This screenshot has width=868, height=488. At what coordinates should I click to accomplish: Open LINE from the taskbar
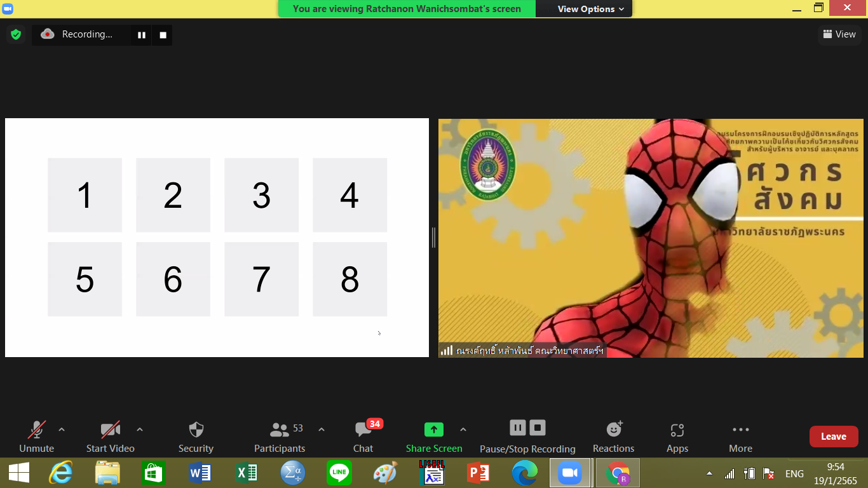(x=339, y=473)
